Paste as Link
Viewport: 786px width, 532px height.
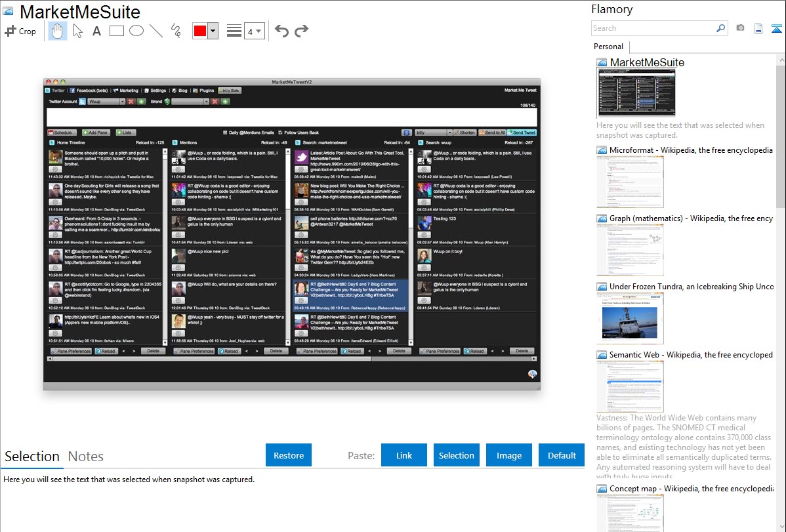pos(404,455)
